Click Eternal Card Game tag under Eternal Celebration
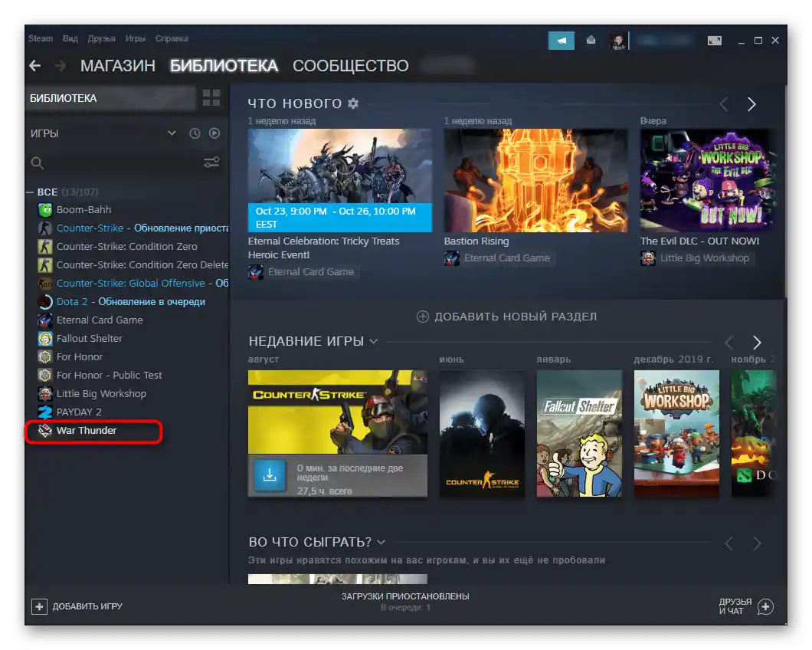Viewport: 812px width, 650px height. [x=303, y=271]
